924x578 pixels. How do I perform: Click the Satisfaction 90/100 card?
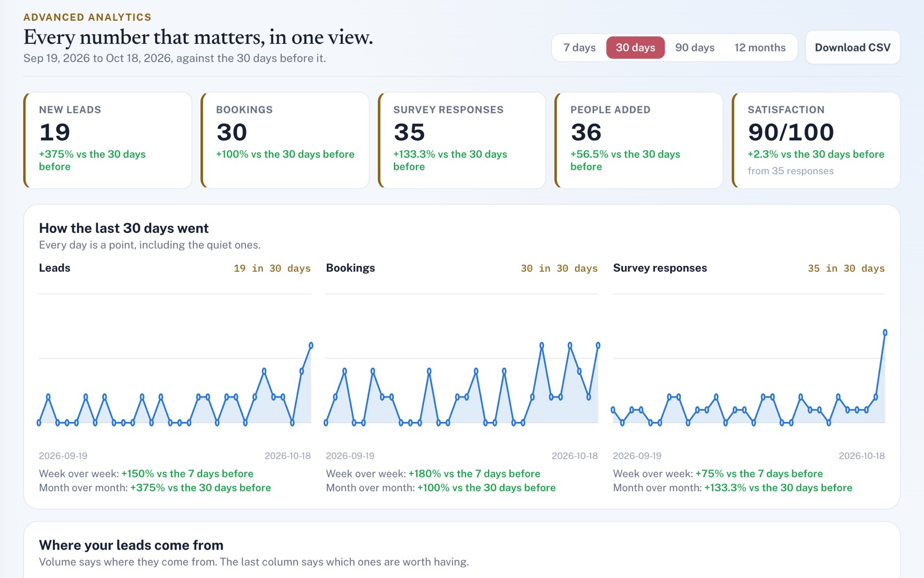pos(816,140)
